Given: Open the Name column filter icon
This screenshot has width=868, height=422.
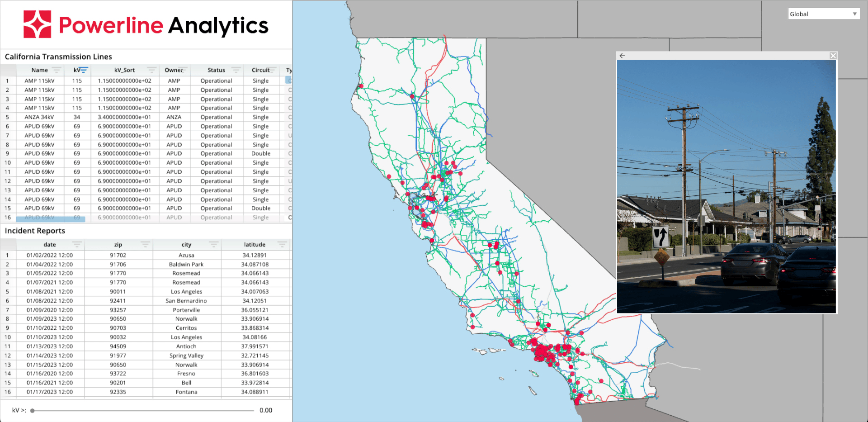Looking at the screenshot, I should (x=57, y=70).
